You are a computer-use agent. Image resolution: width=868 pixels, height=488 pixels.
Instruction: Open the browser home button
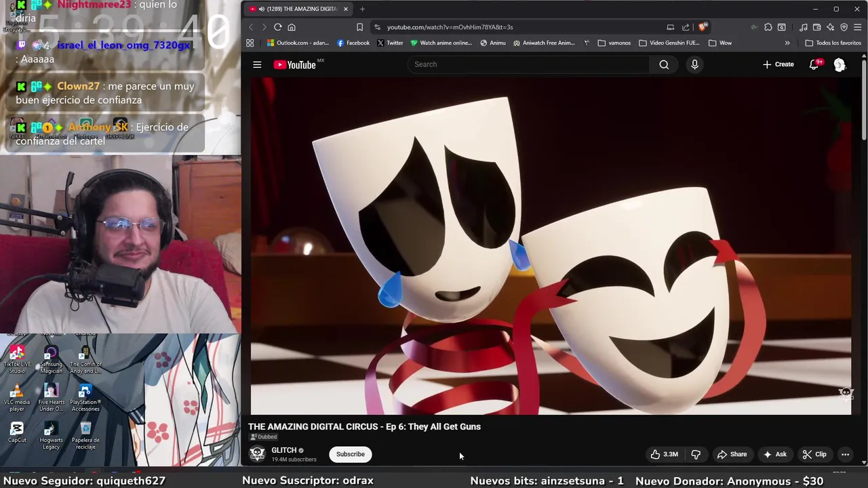292,27
